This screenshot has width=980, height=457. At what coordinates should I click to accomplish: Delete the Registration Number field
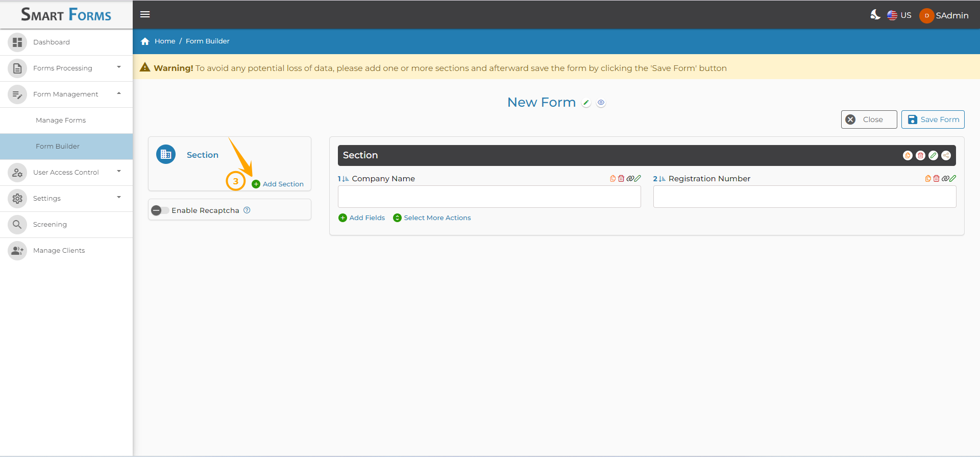[x=936, y=179]
